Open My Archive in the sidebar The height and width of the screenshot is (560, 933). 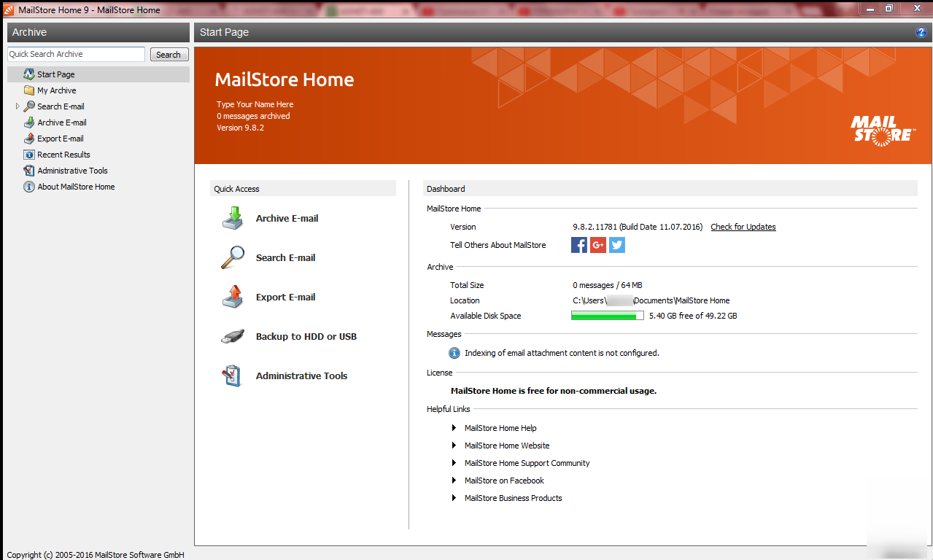pyautogui.click(x=57, y=90)
